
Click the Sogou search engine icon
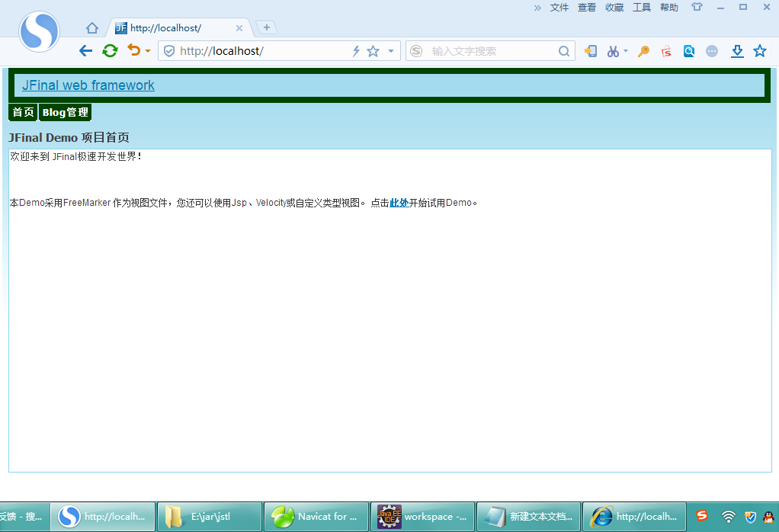tap(416, 51)
